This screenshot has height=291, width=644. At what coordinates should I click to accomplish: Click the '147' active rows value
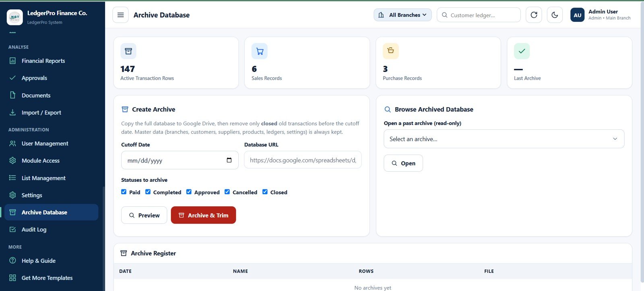(128, 69)
